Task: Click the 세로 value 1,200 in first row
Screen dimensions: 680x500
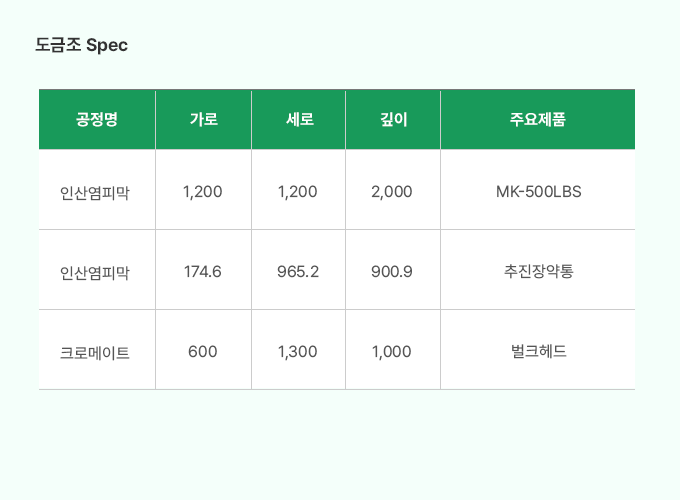Action: [298, 191]
